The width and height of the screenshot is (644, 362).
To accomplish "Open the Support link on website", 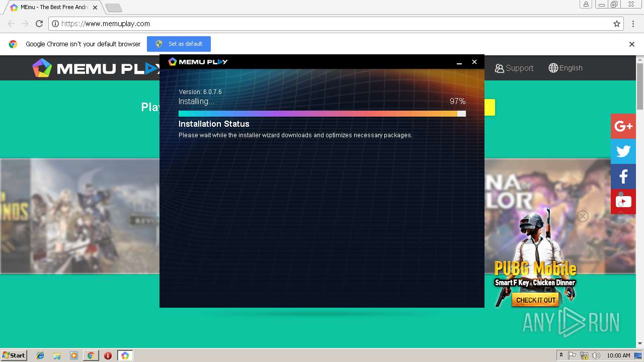I will coord(514,68).
